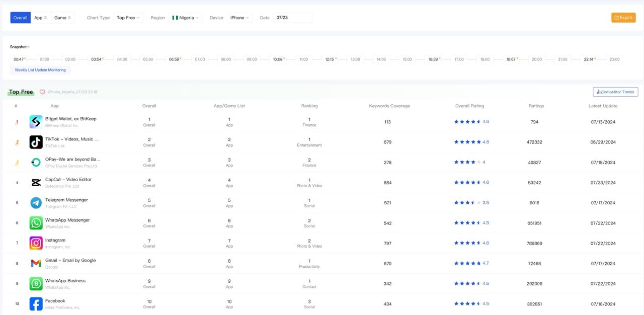Select the Overall chart segment

point(20,17)
